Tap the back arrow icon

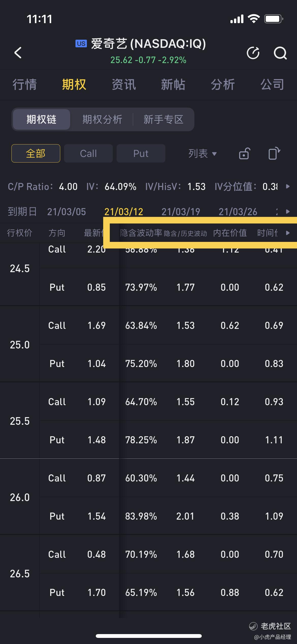[18, 53]
